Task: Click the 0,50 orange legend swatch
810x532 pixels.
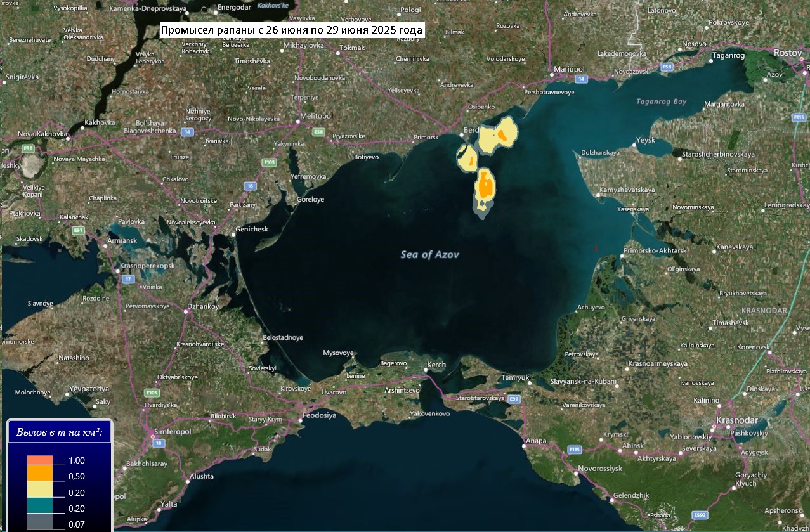Action: pos(40,474)
